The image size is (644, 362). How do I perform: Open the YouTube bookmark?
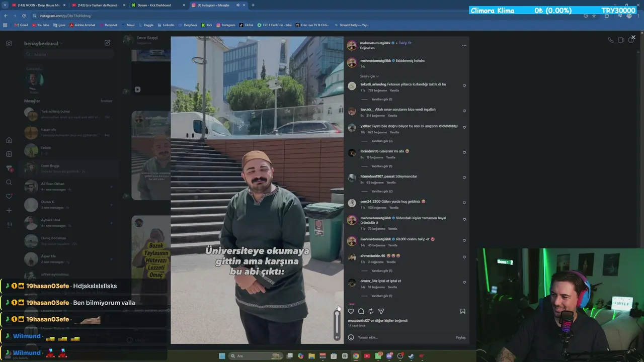pos(40,25)
